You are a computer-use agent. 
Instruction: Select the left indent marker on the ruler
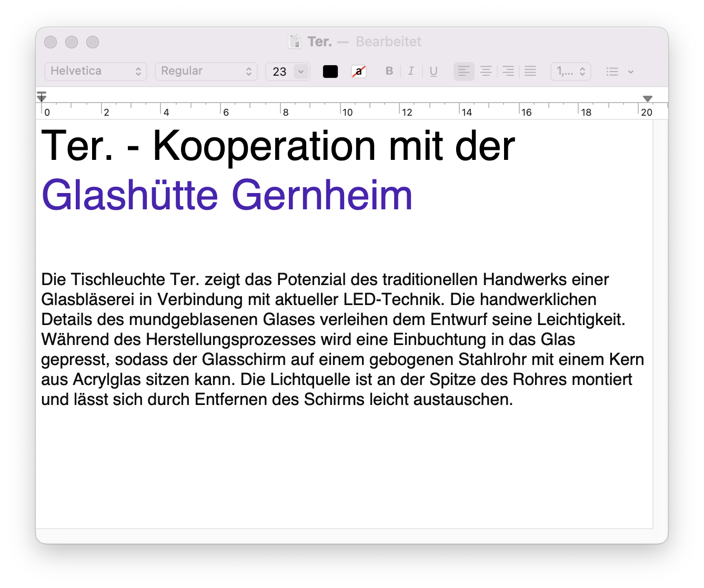click(42, 97)
